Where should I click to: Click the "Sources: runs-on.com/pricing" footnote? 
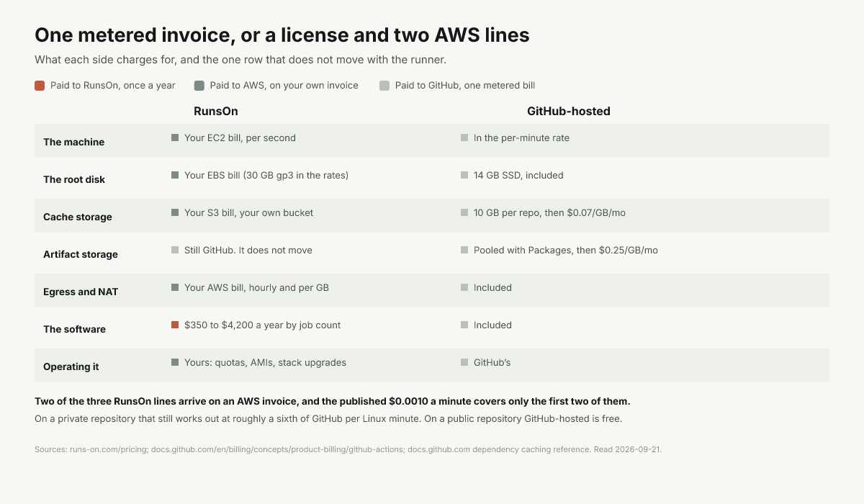(x=348, y=449)
